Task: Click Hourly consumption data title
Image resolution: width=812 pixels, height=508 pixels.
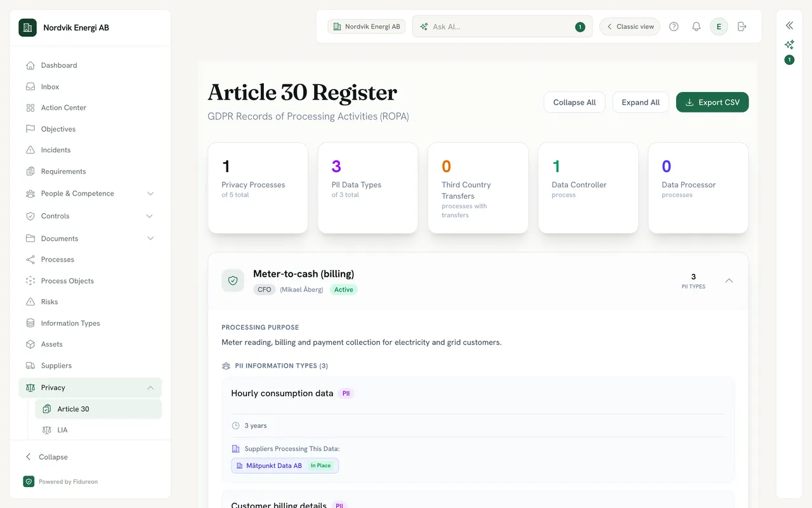Action: pyautogui.click(x=282, y=394)
